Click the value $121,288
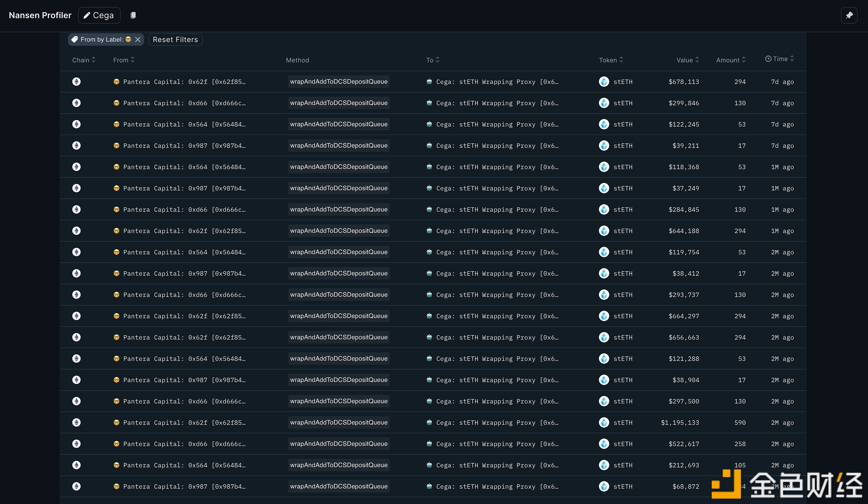868x504 pixels. pyautogui.click(x=684, y=359)
